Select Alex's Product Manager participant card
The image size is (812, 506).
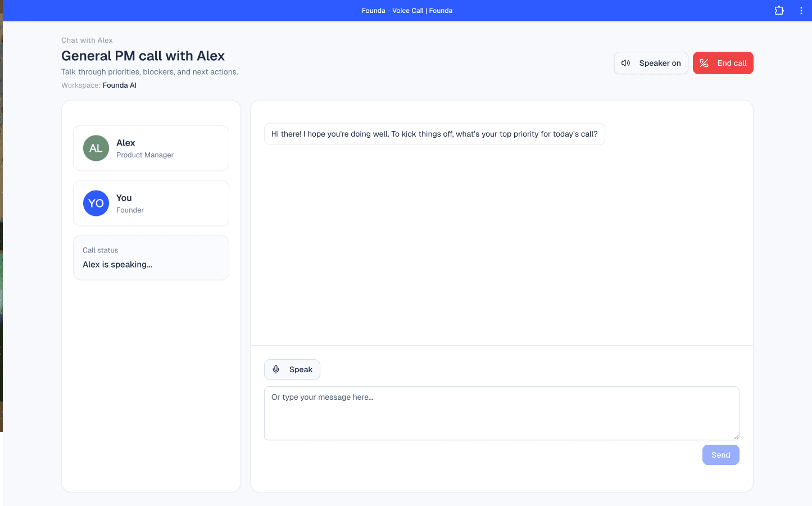151,148
